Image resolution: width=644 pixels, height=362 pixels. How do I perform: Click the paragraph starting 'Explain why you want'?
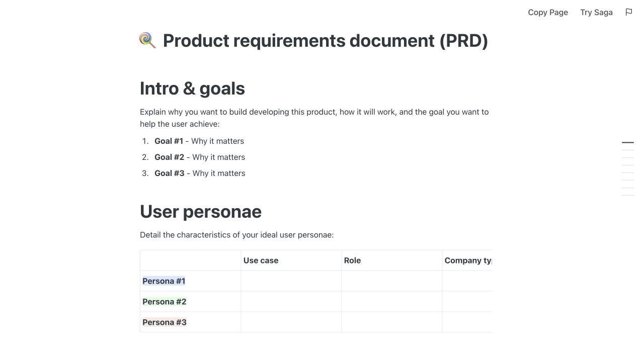[314, 118]
